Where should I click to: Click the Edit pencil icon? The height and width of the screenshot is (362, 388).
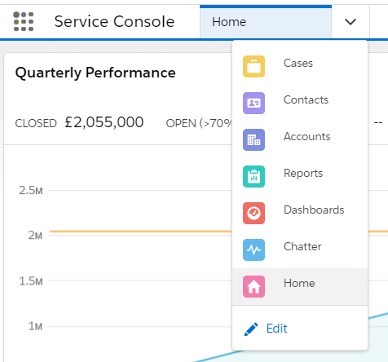[251, 329]
